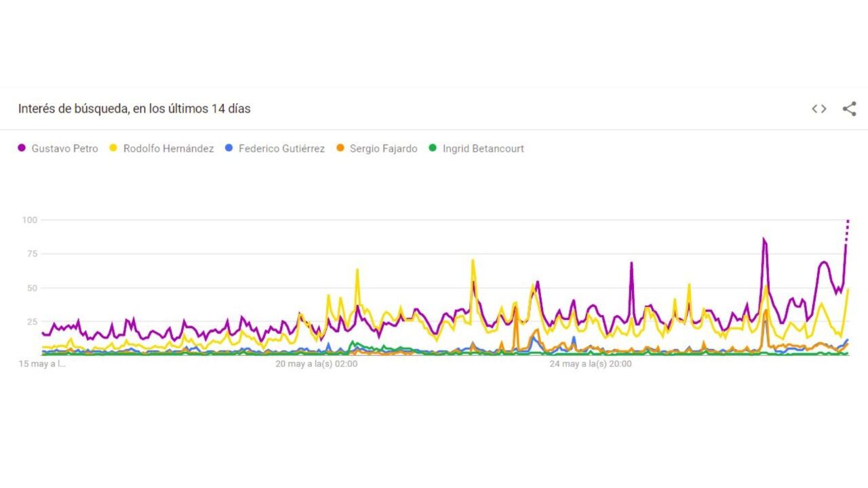Toggle visibility of the Ingrid Betancourt series
This screenshot has width=868, height=488.
[484, 148]
